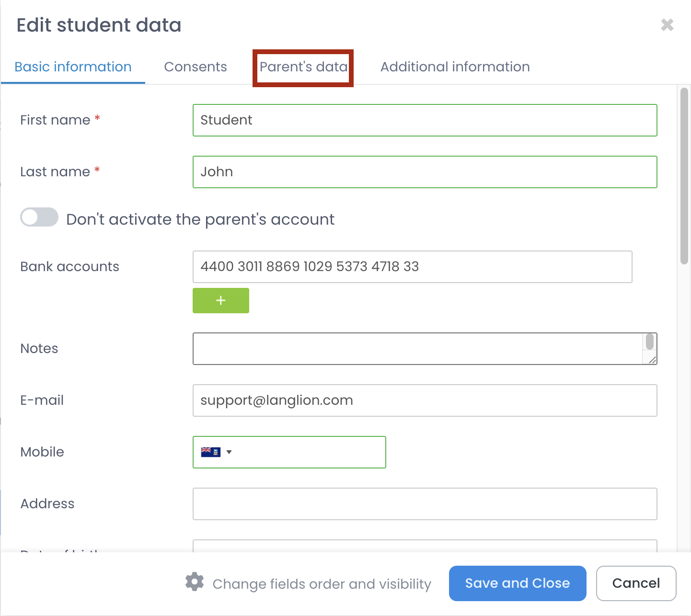The width and height of the screenshot is (691, 616).
Task: Click the country flag in Mobile field
Action: (210, 452)
